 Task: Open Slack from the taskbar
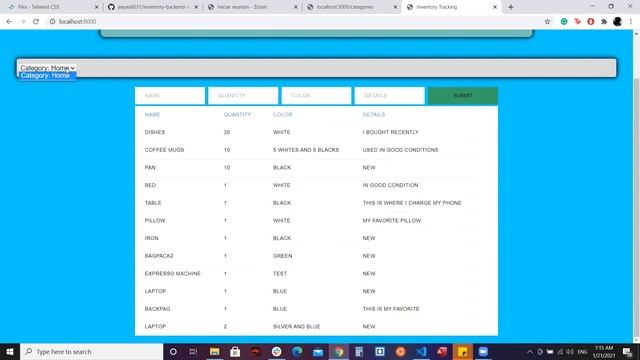[276, 351]
